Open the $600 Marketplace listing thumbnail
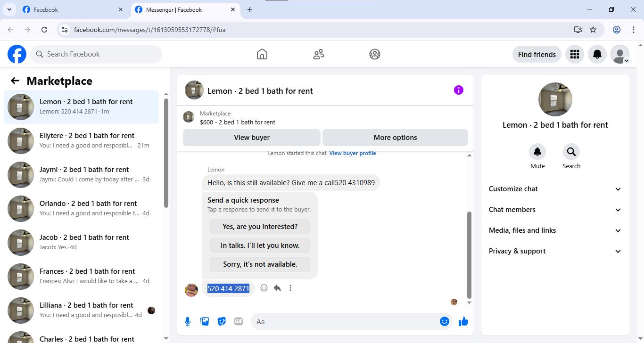The image size is (644, 343). [189, 117]
